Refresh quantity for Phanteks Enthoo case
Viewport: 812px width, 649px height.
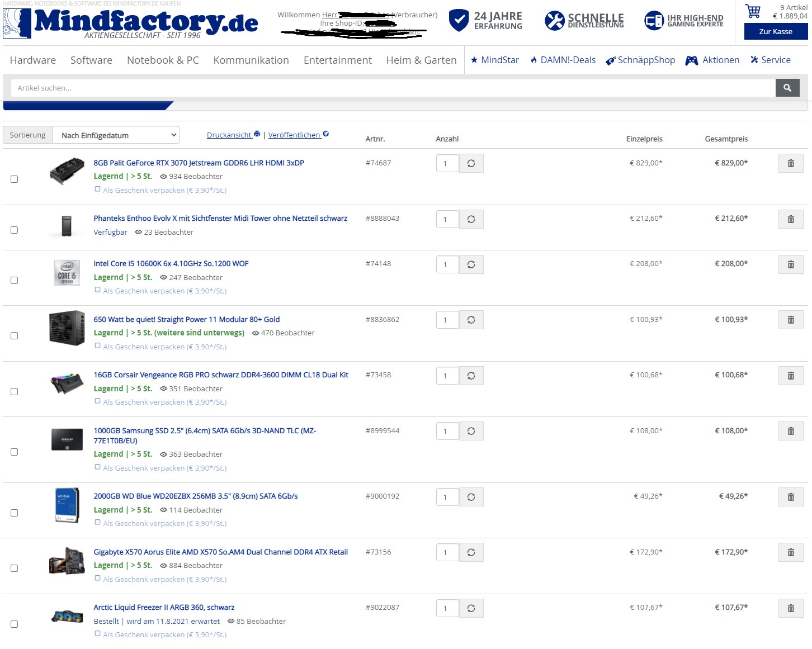click(471, 219)
